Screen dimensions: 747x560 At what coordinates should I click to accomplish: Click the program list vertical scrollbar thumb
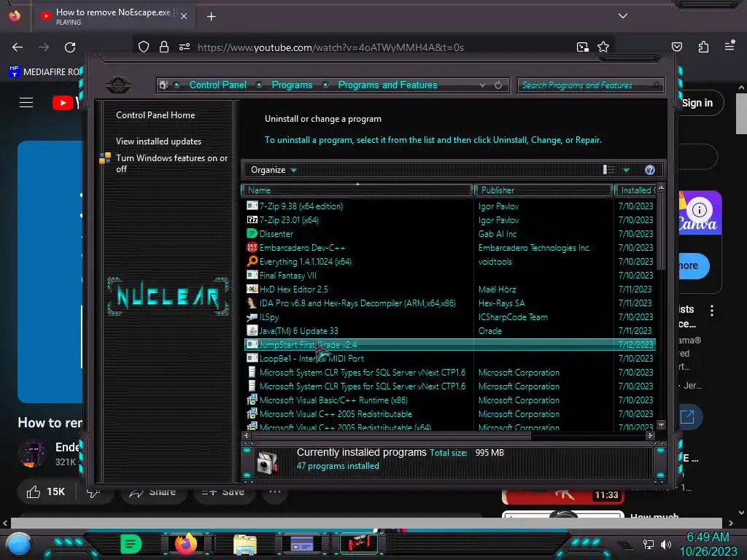[x=661, y=232]
